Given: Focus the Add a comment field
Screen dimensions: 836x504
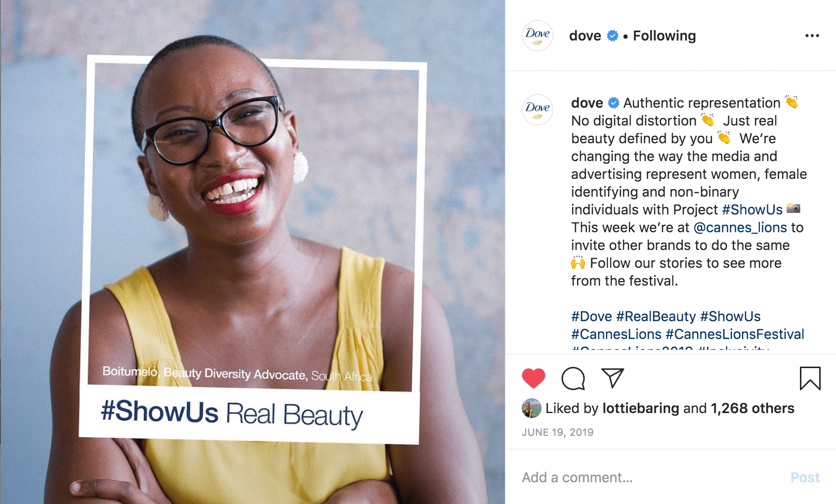Looking at the screenshot, I should tap(652, 477).
